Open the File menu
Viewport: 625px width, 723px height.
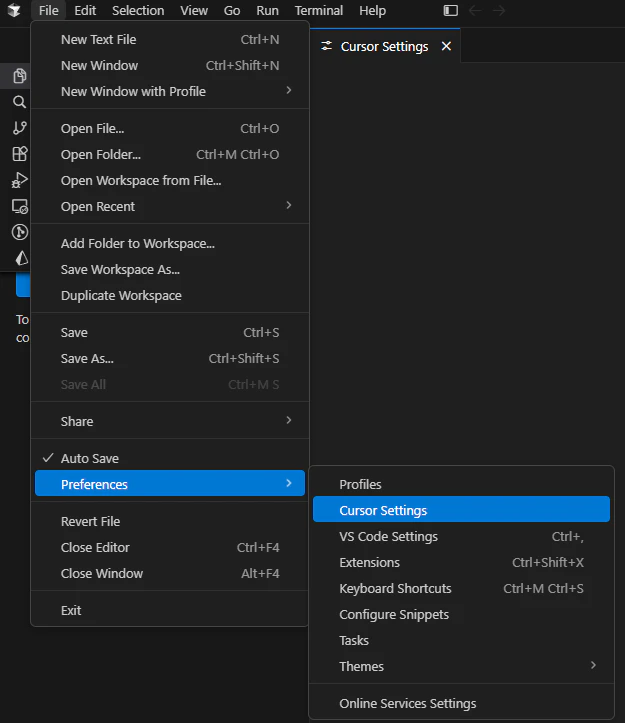coord(48,10)
